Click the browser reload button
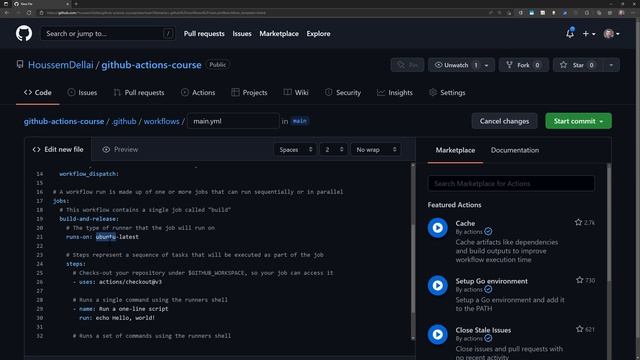This screenshot has height=360, width=640. [29, 13]
